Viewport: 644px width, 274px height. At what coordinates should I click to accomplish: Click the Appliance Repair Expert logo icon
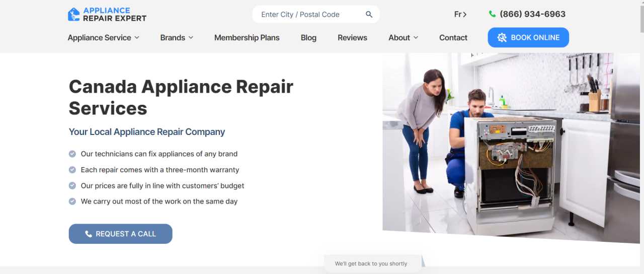[x=74, y=14]
